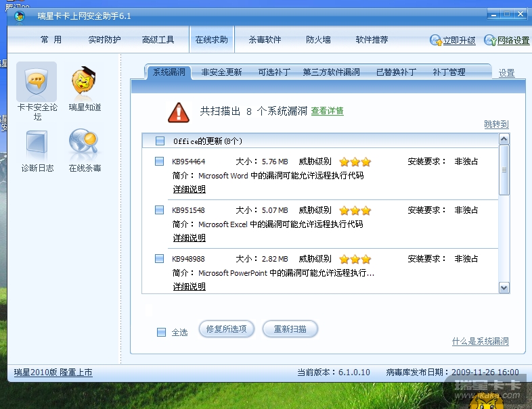Open the 第三方软件漏洞 sub-tab
The image size is (532, 409).
(x=331, y=72)
